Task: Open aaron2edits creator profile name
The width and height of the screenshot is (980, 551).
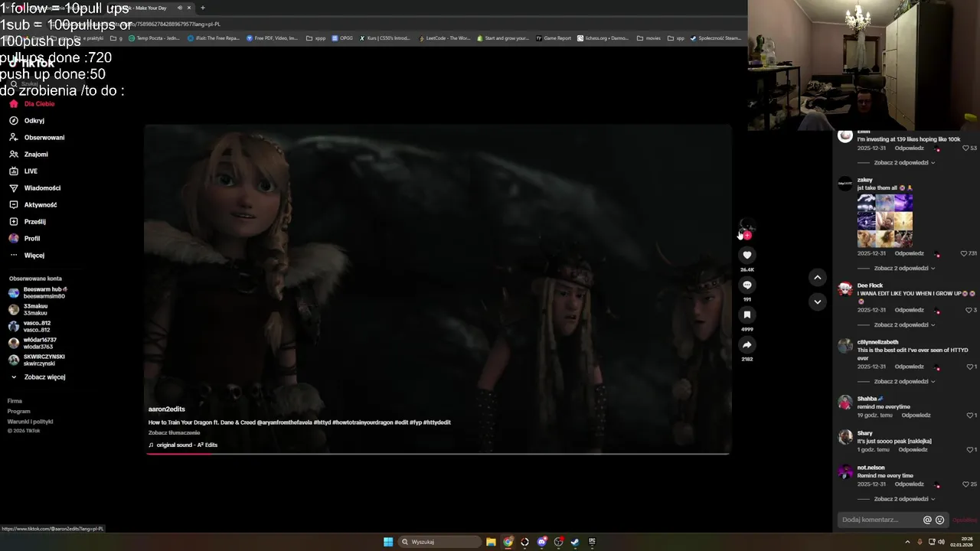Action: (x=166, y=409)
